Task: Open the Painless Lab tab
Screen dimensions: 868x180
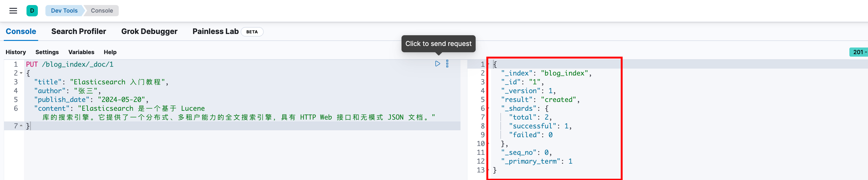Action: point(216,31)
